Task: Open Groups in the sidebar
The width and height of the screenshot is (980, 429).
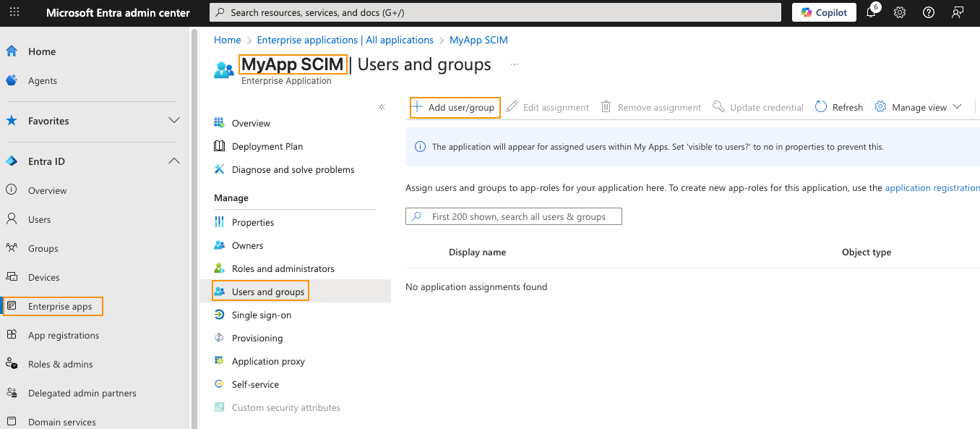Action: click(43, 248)
